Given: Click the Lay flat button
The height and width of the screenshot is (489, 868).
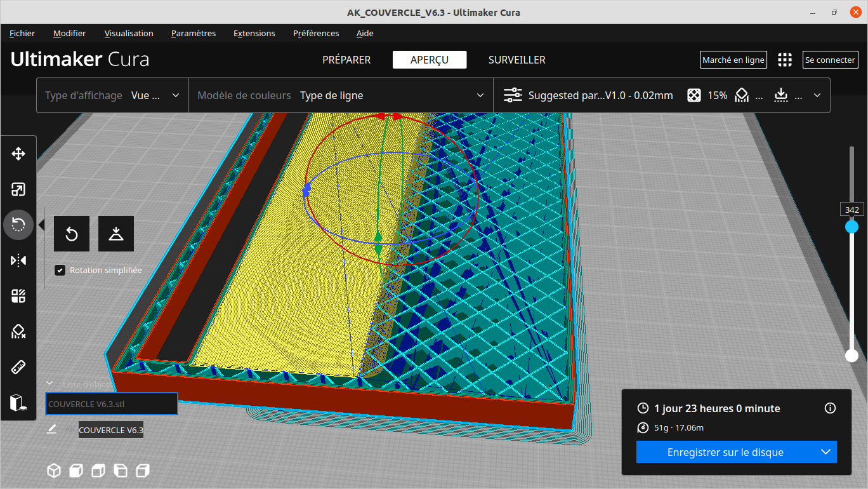Looking at the screenshot, I should click(x=116, y=234).
